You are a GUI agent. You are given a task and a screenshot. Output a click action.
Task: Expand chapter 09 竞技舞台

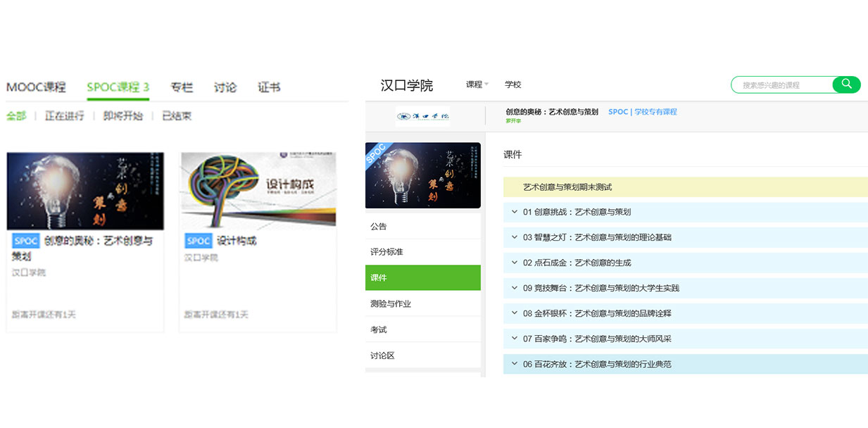(685, 288)
